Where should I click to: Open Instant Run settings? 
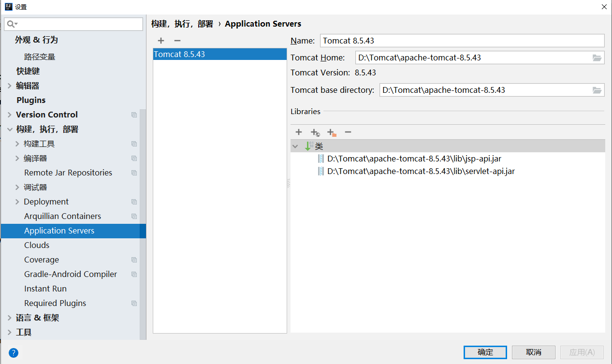pos(45,289)
